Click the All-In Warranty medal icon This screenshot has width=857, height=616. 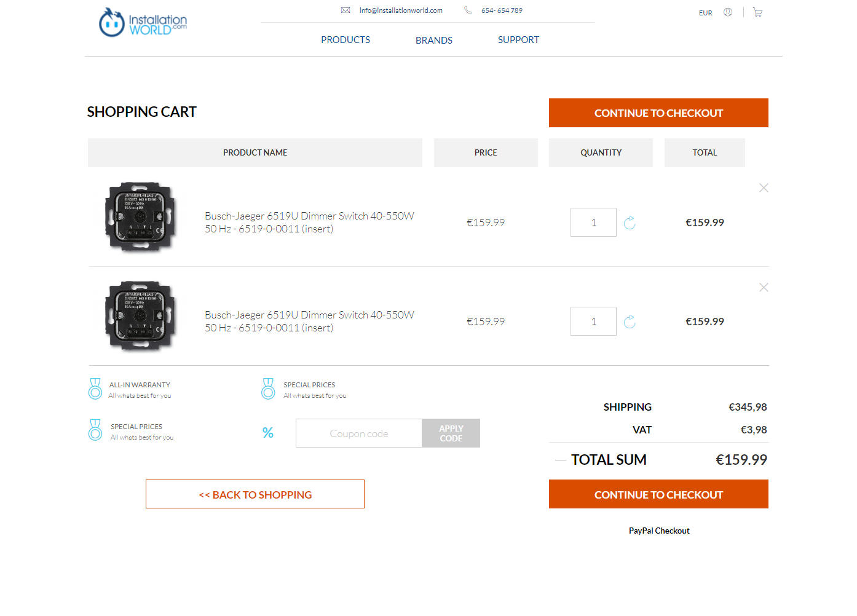tap(95, 389)
